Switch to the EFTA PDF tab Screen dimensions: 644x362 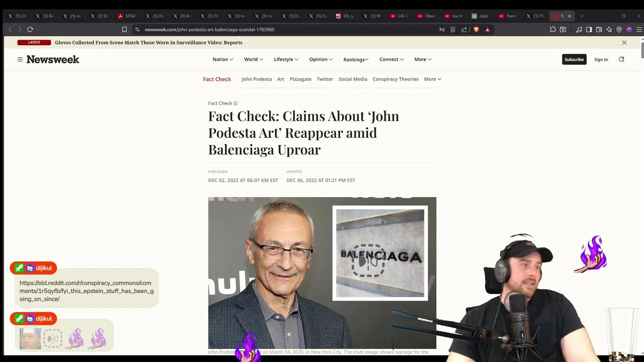click(127, 16)
